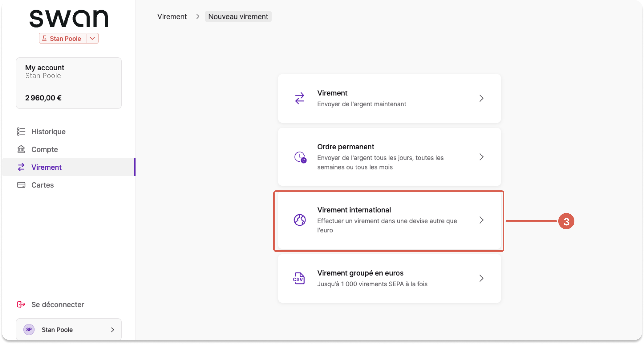Image resolution: width=644 pixels, height=344 pixels.
Task: Click the SP avatar circle
Action: coord(29,329)
